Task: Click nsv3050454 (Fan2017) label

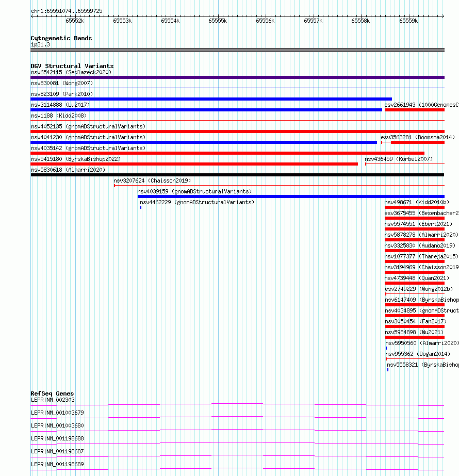Action: click(x=416, y=321)
